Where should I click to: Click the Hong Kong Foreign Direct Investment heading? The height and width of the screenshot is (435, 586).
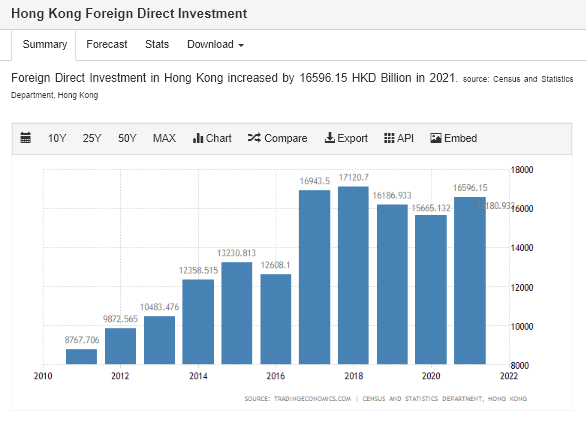[129, 13]
